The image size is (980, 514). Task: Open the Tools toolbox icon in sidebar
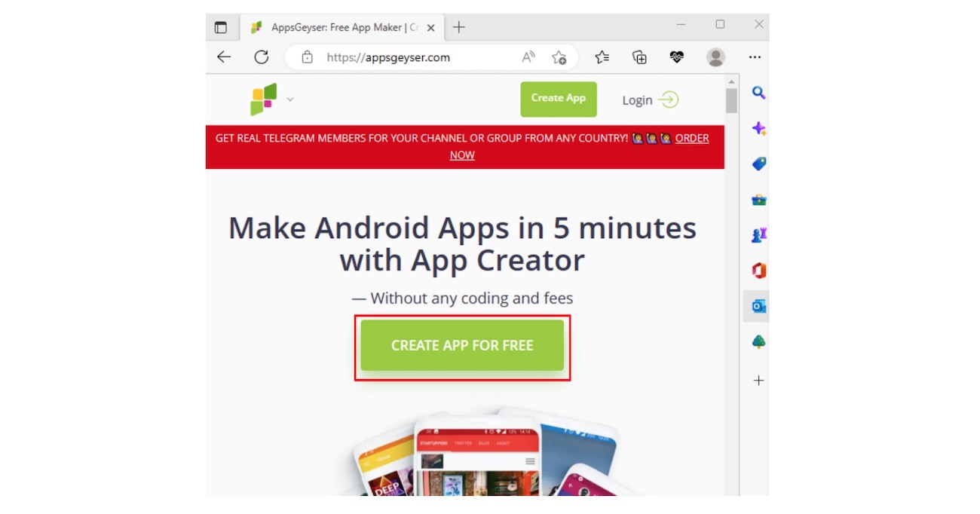point(758,199)
